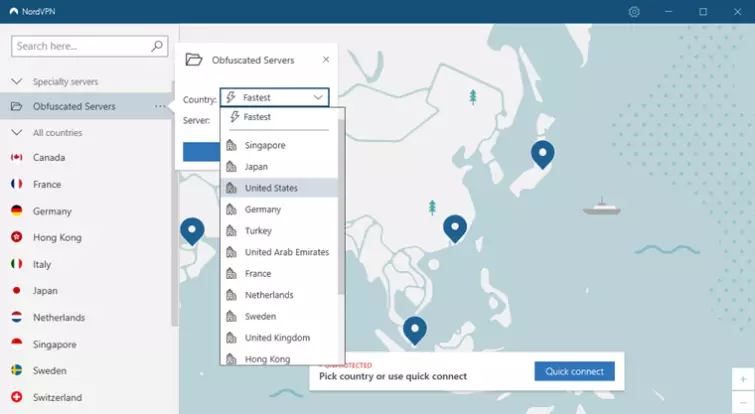Image resolution: width=755 pixels, height=414 pixels.
Task: Open the NordVPN settings gear
Action: (x=634, y=12)
